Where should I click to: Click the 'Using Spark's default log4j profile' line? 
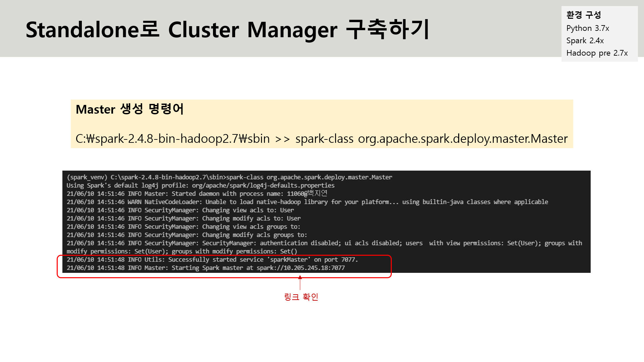[x=200, y=185]
